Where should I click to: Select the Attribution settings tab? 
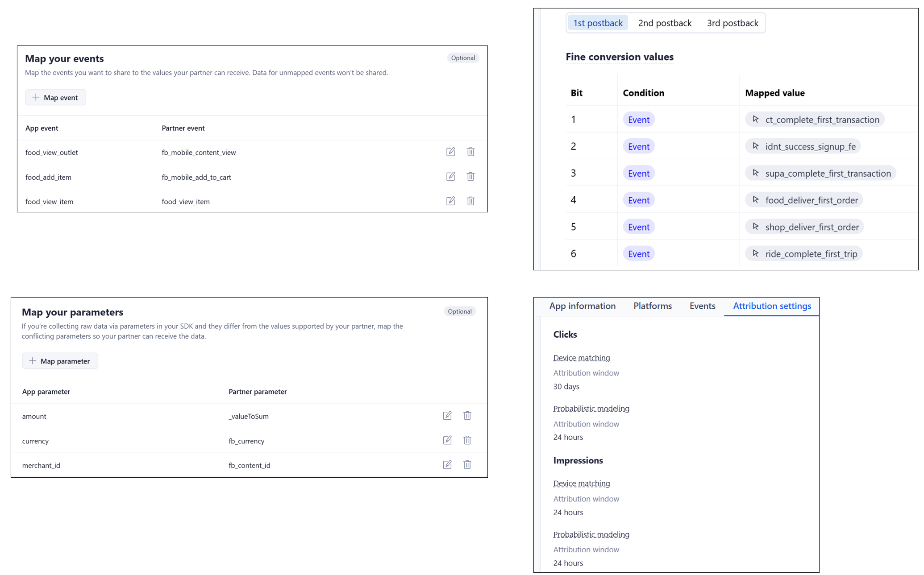coord(772,306)
